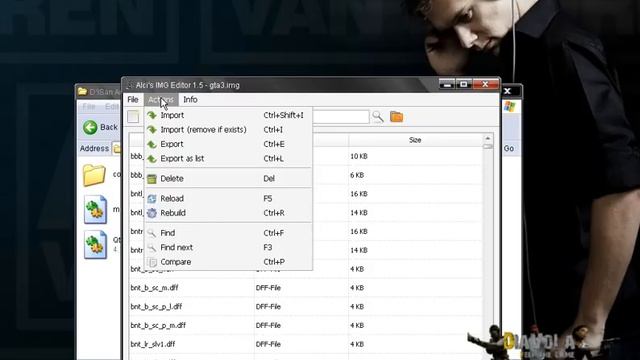The width and height of the screenshot is (640, 360).
Task: Click the green Import arrow icon
Action: pyautogui.click(x=152, y=115)
